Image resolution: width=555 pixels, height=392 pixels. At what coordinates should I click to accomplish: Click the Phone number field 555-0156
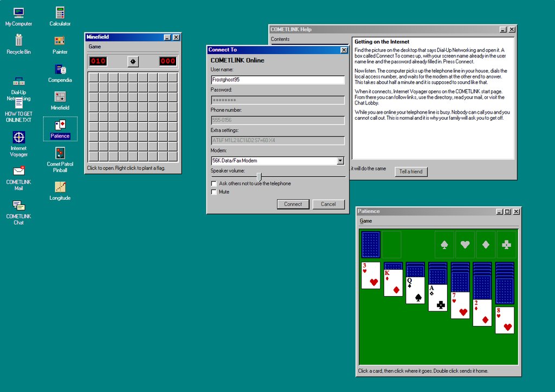[277, 120]
